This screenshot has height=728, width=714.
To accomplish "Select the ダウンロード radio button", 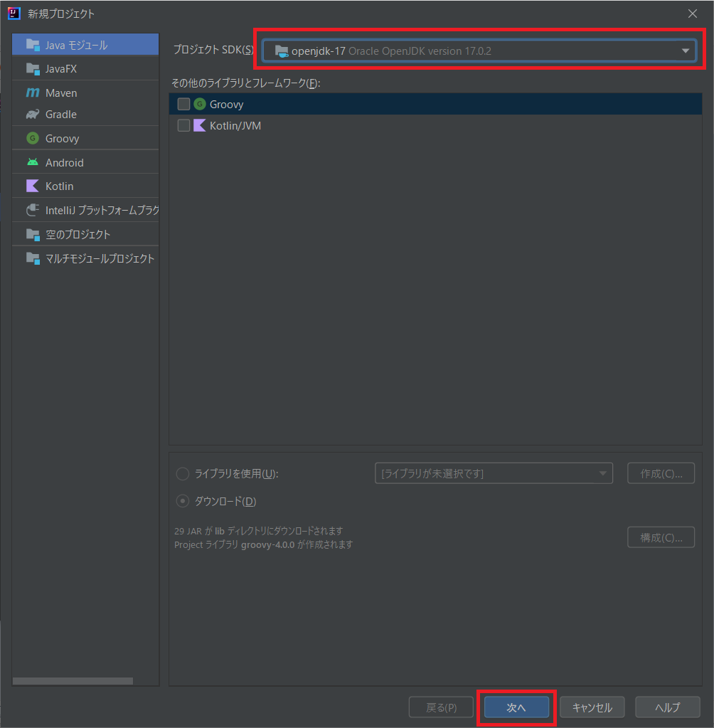I will click(183, 501).
